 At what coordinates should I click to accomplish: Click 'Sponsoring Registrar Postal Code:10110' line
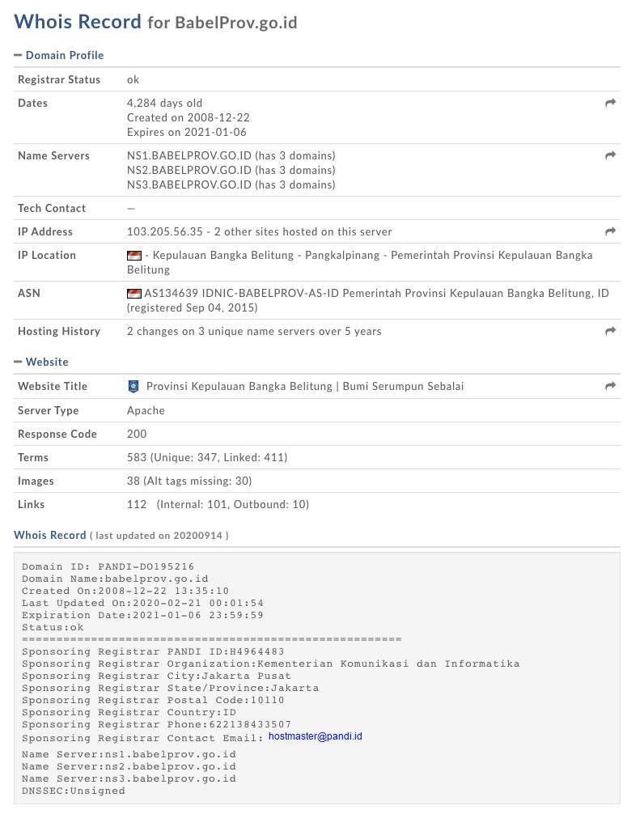(x=153, y=700)
